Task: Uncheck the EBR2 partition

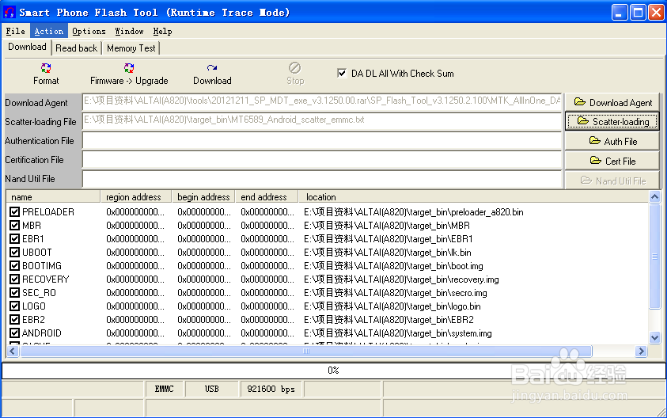Action: [15, 320]
